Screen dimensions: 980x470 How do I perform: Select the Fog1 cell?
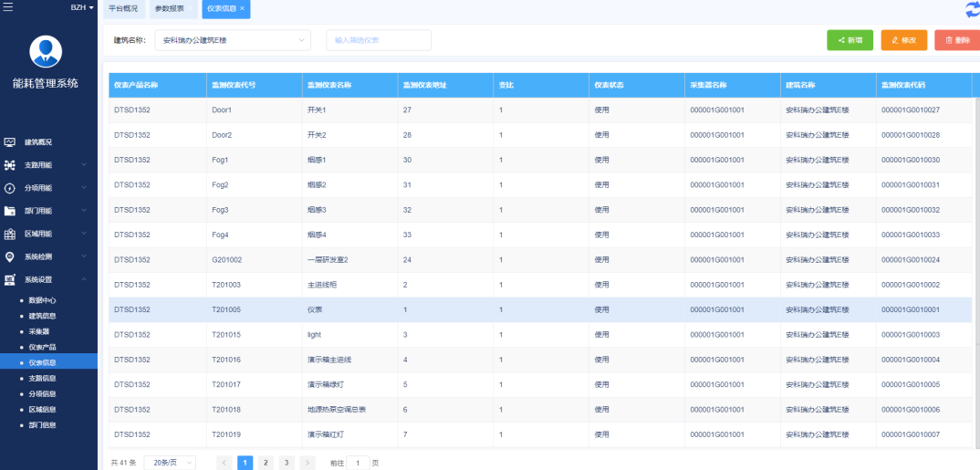point(255,160)
